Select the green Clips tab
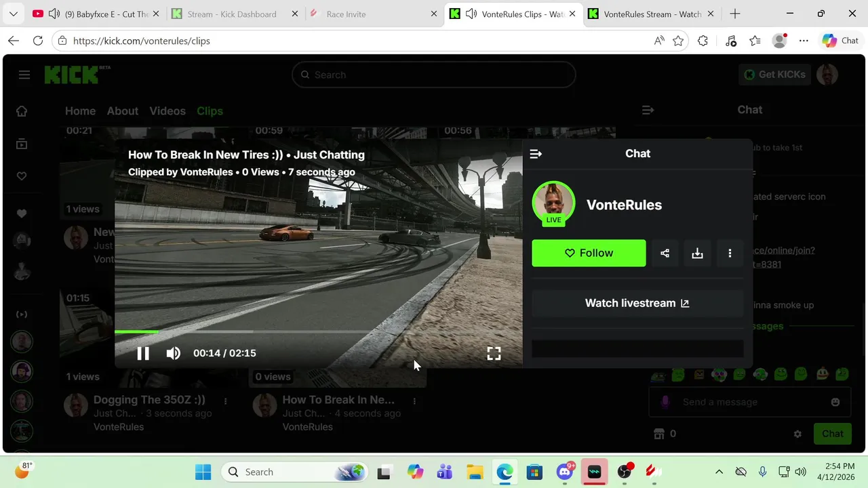868x488 pixels. click(x=210, y=111)
